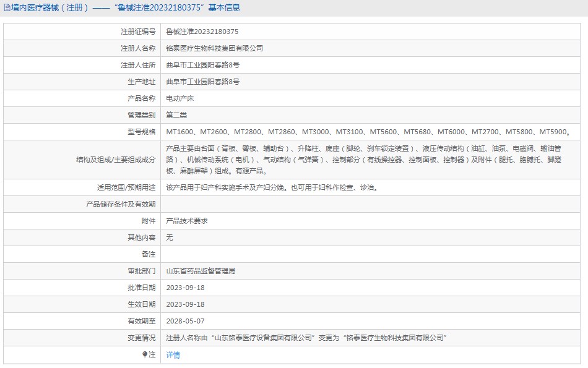The width and height of the screenshot is (588, 368).
Task: Click the 其他内容 value 无
Action: point(170,237)
